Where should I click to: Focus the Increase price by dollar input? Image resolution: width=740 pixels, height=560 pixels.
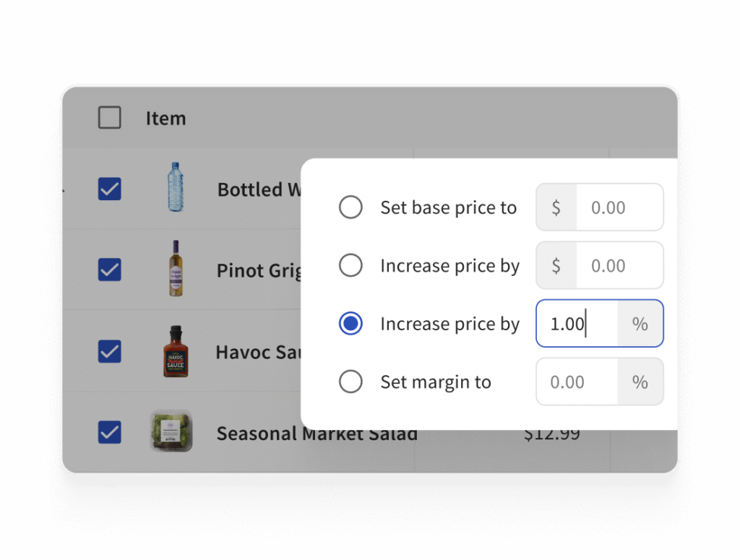618,266
